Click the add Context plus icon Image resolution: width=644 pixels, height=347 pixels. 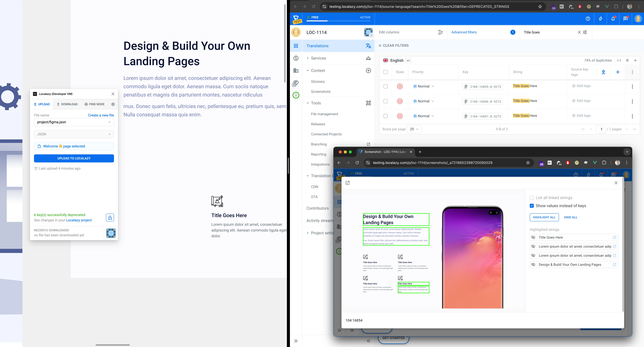[x=368, y=71]
